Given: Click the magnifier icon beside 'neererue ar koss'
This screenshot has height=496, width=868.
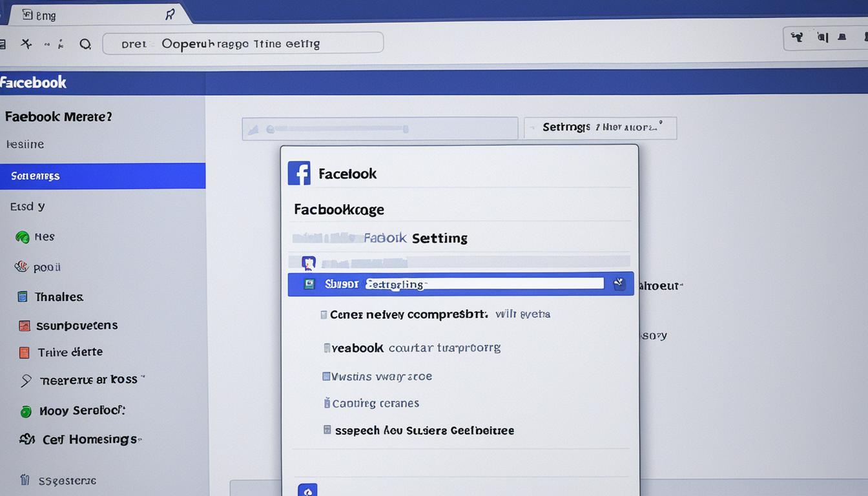Looking at the screenshot, I should (x=26, y=381).
